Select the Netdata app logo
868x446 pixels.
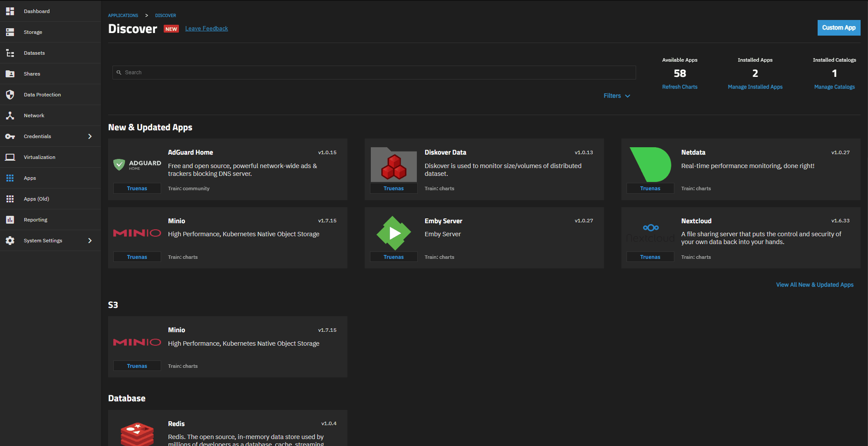click(x=650, y=165)
